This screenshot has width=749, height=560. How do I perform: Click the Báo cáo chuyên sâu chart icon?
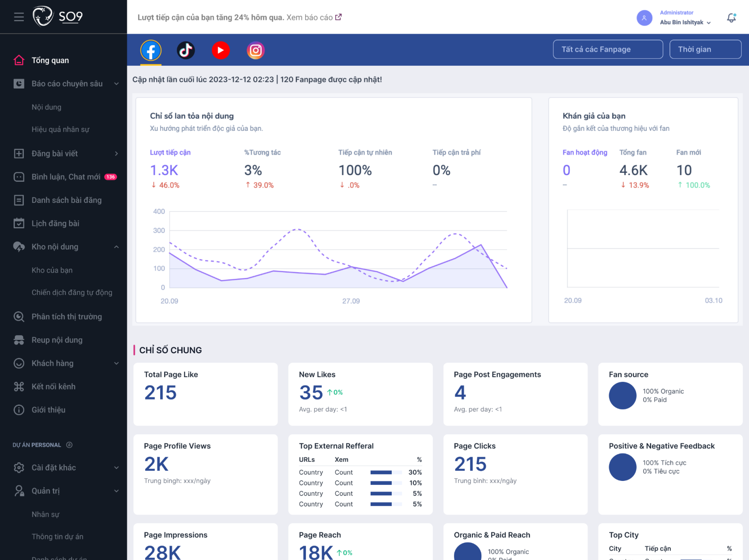(x=19, y=84)
